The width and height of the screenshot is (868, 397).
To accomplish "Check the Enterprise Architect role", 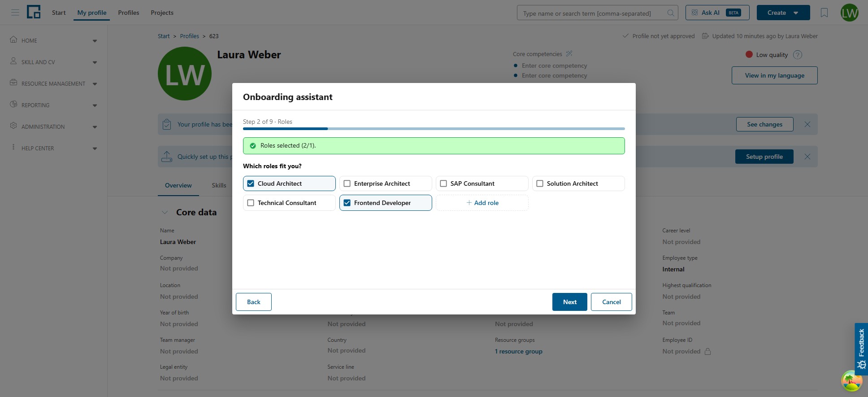I will pos(347,183).
